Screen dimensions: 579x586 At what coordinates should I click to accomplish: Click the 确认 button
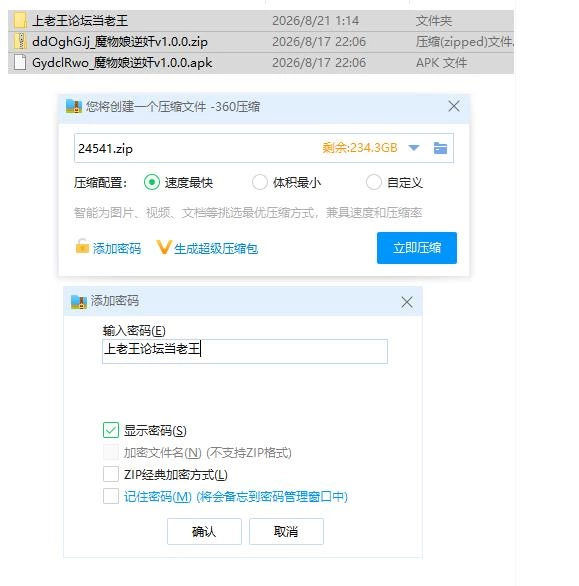204,531
